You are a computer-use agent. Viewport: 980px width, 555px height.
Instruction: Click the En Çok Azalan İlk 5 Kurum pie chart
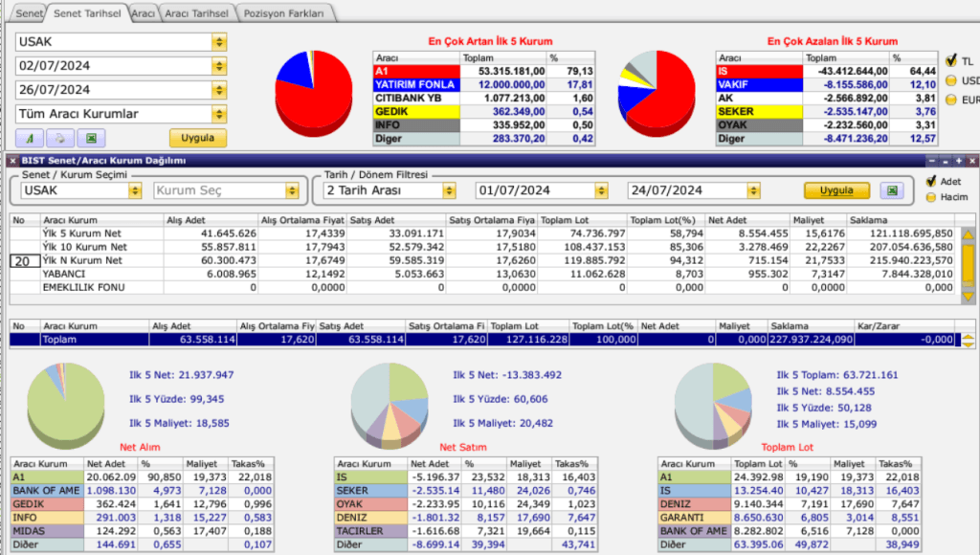(657, 93)
